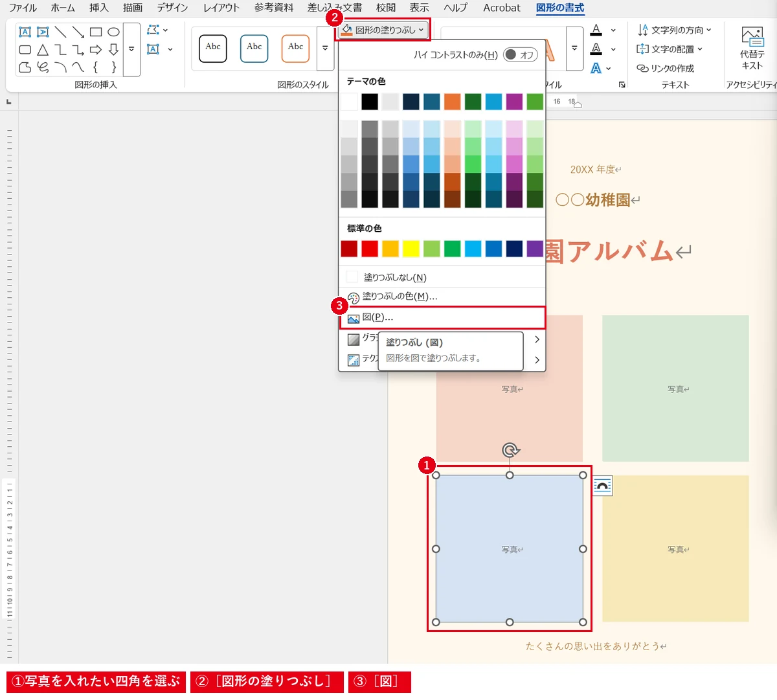Pick the black theme color swatch

point(370,102)
